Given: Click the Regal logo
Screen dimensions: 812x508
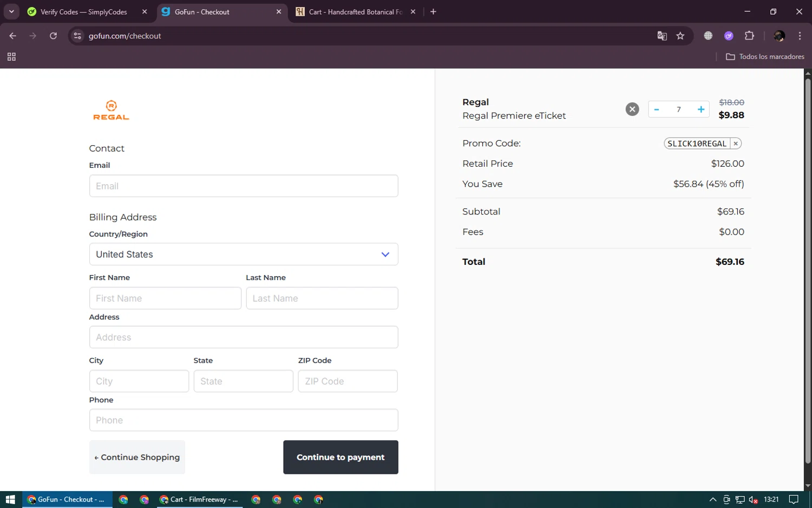Looking at the screenshot, I should click(111, 110).
